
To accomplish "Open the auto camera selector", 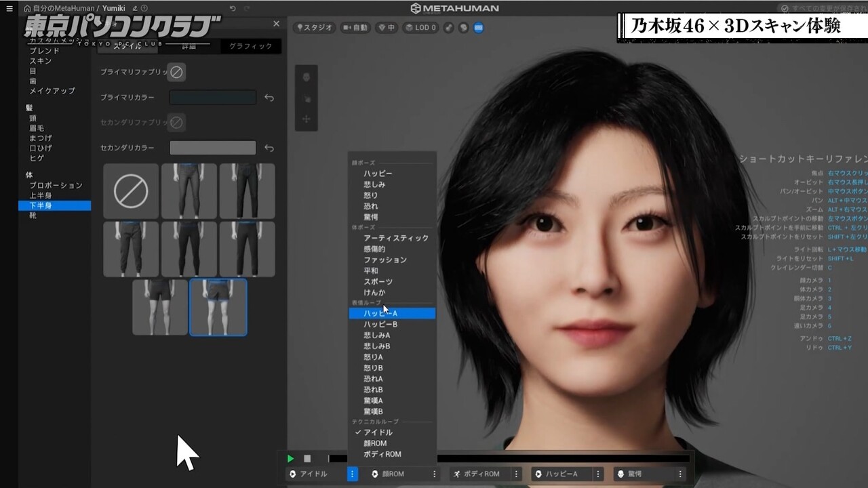I will [x=355, y=28].
